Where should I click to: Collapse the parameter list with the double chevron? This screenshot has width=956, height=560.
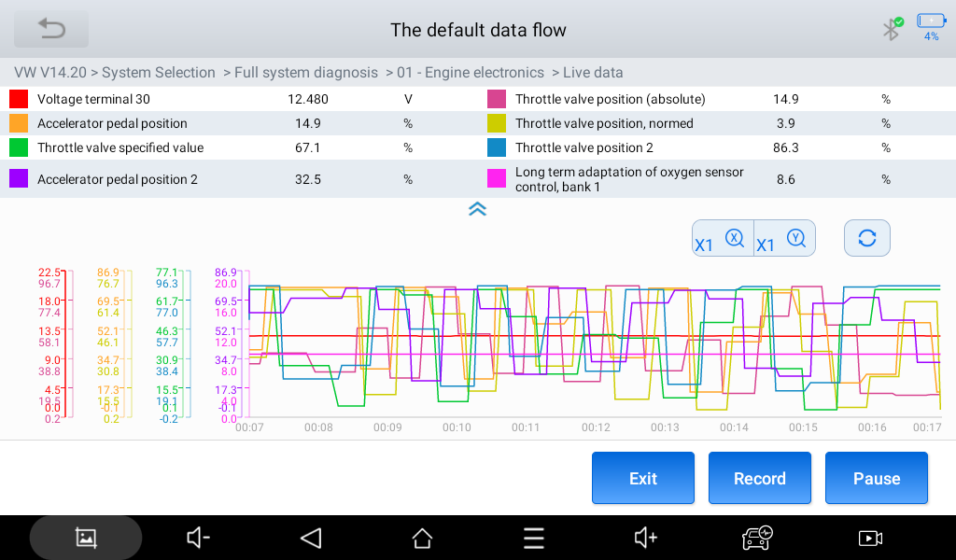click(x=477, y=210)
